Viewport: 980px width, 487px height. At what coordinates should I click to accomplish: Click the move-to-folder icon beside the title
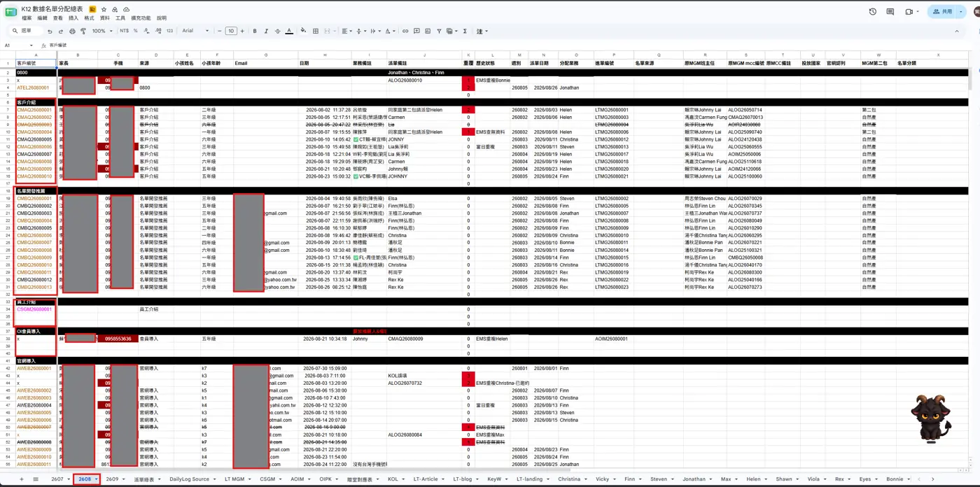(115, 9)
